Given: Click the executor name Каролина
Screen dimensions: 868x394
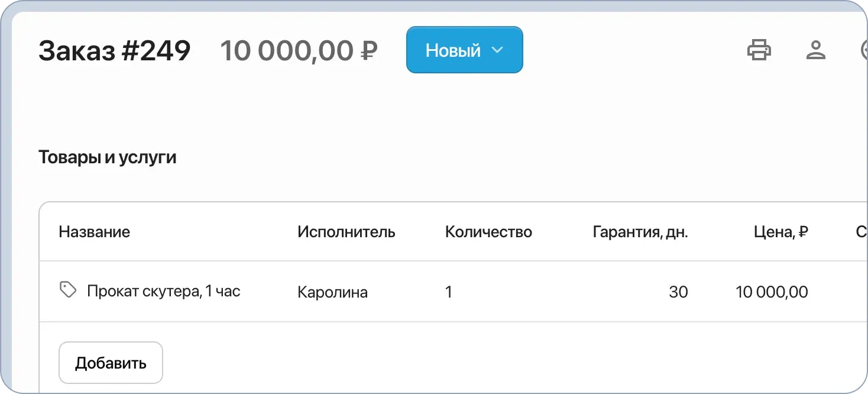Looking at the screenshot, I should [x=333, y=292].
